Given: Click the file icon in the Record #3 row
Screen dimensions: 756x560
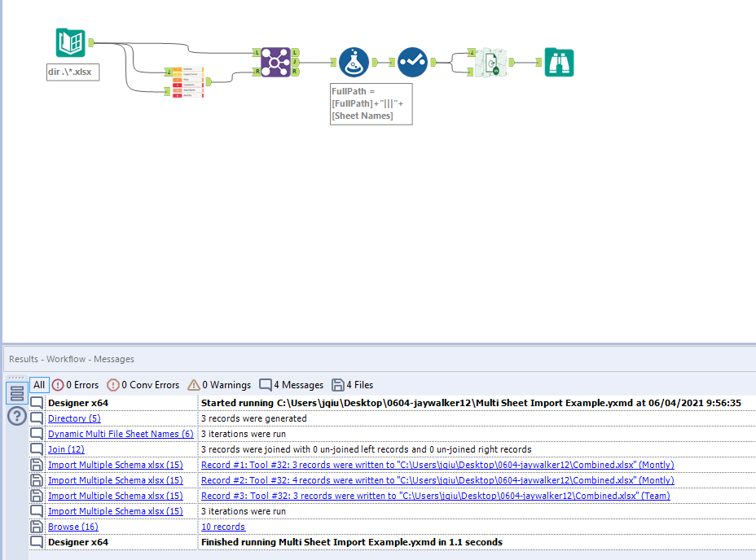Looking at the screenshot, I should coord(37,496).
